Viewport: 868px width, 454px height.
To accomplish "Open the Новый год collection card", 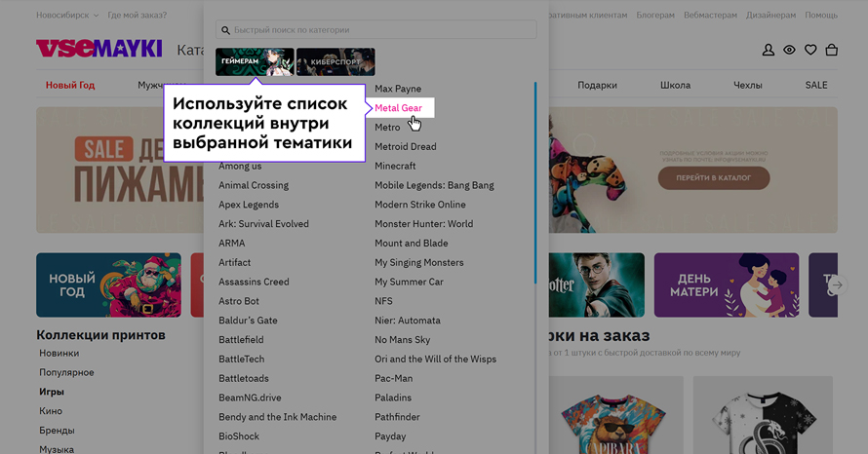I will 108,285.
